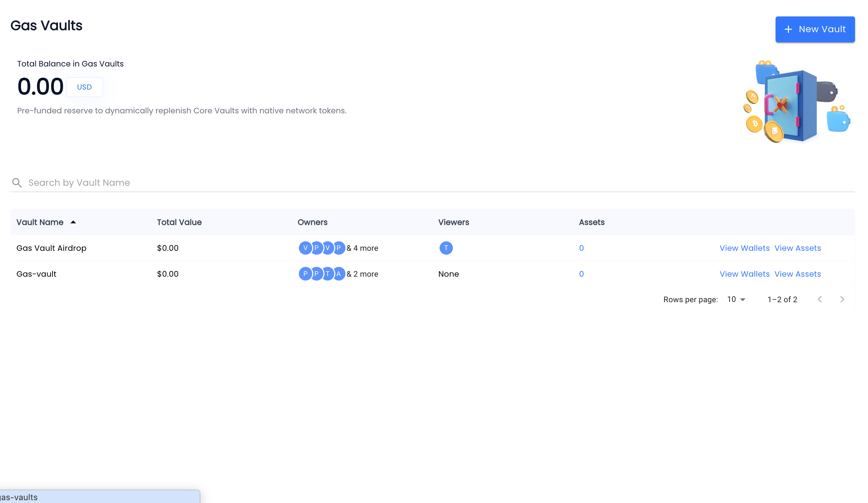Click the Total Value column header
Image resolution: width=868 pixels, height=503 pixels.
(179, 222)
